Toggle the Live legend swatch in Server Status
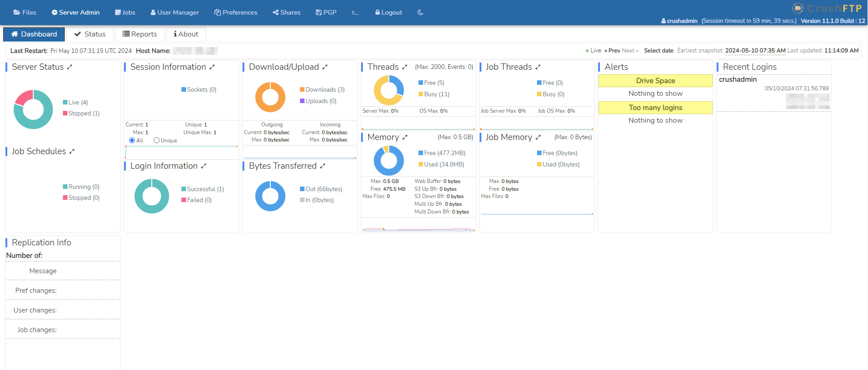This screenshot has width=868, height=370. point(65,102)
